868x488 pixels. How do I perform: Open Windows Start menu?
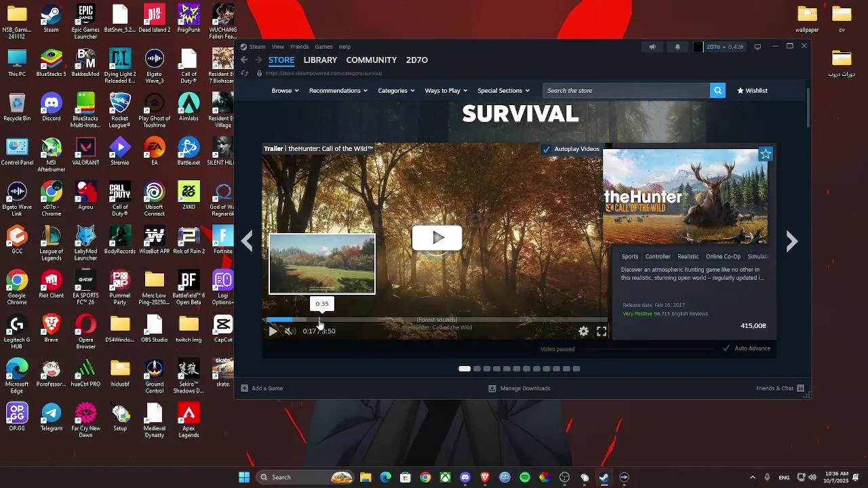point(244,477)
